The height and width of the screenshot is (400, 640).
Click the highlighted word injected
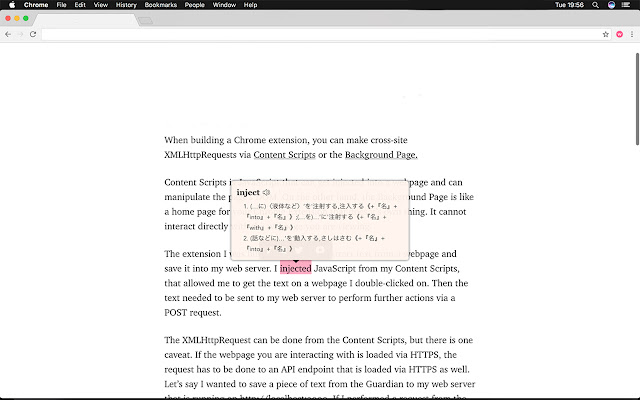click(x=296, y=268)
